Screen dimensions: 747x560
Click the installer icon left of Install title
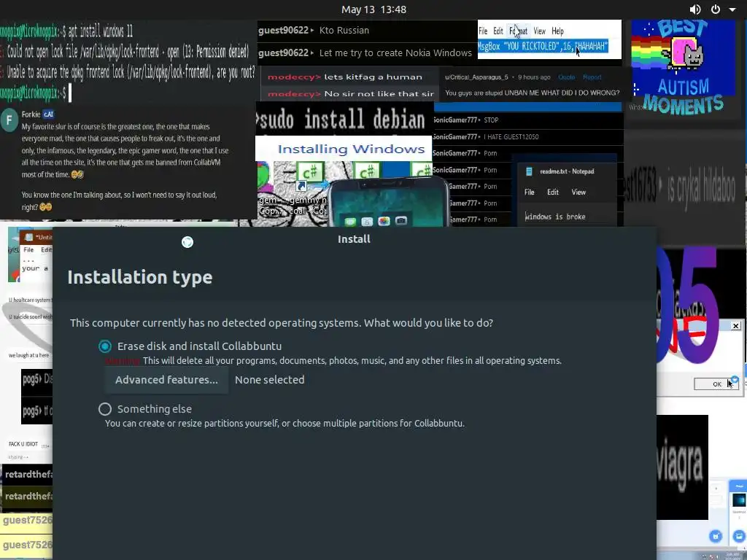point(187,242)
